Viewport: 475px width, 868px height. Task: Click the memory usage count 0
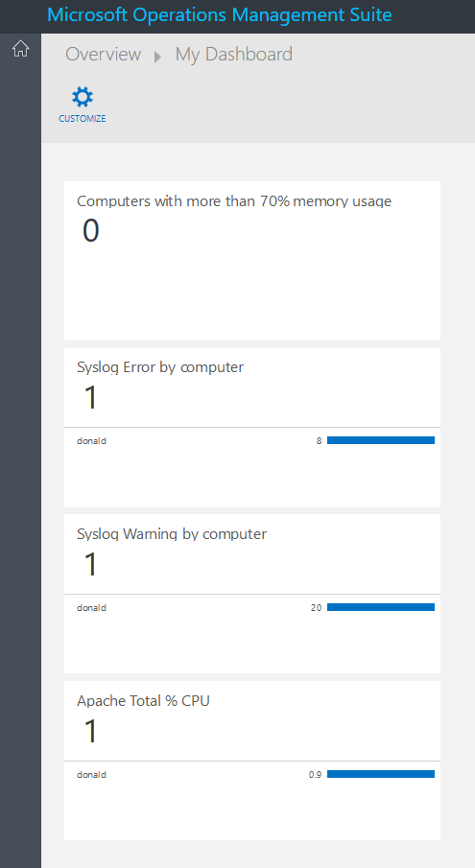click(x=91, y=231)
